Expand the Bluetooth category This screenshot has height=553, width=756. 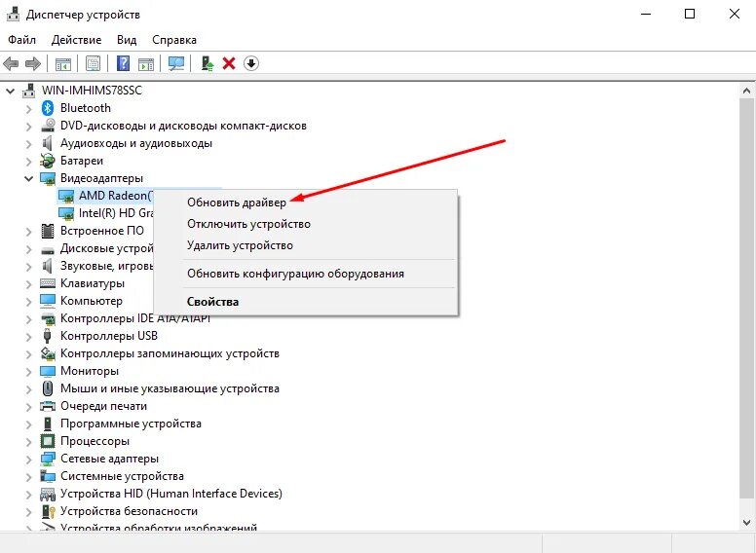pos(29,108)
